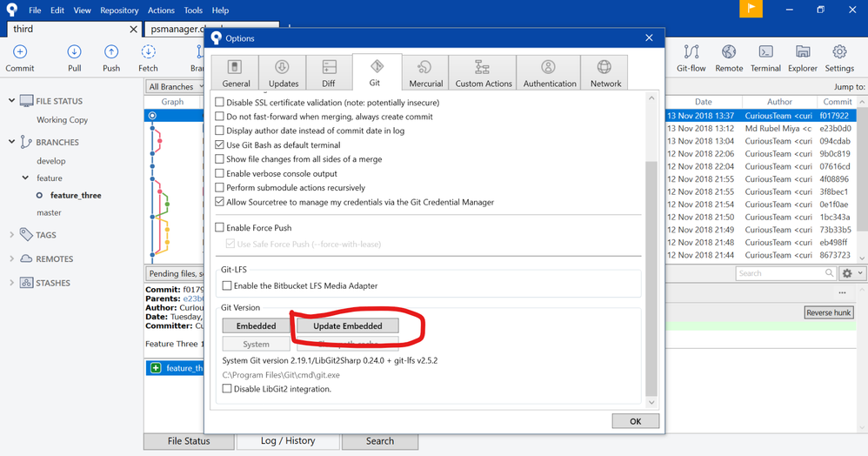
Task: Close the Options dialog
Action: coord(649,37)
